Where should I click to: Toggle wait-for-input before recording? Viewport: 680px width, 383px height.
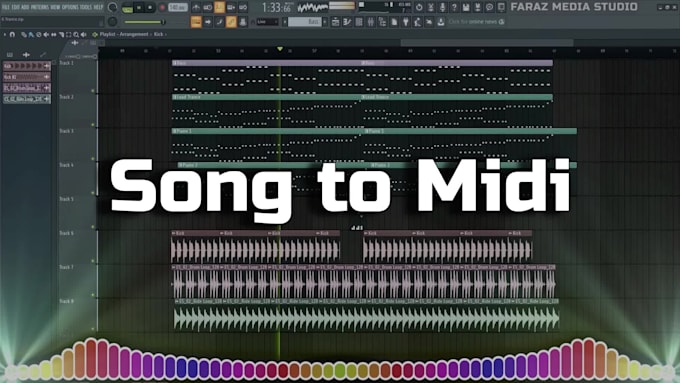click(208, 7)
